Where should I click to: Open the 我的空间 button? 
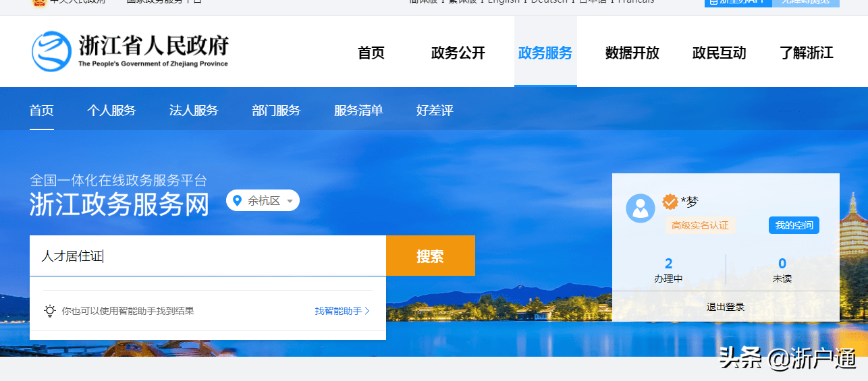click(x=794, y=225)
